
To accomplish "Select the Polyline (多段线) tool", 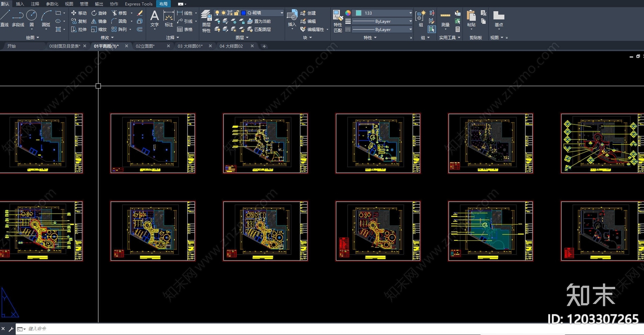I will [18, 18].
